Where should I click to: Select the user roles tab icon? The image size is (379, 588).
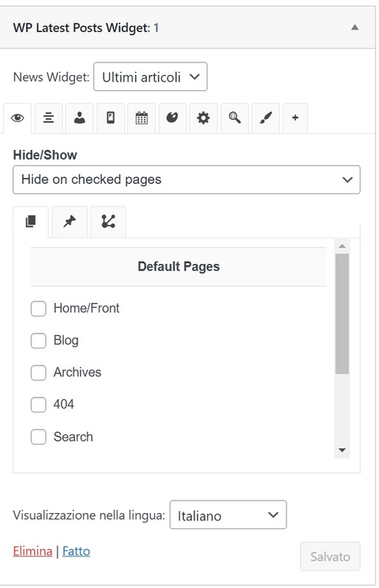coord(79,118)
